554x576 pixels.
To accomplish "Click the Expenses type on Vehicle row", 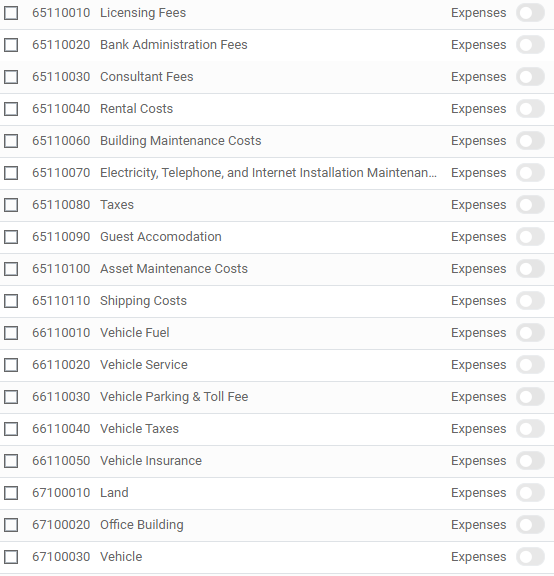I will click(478, 557).
